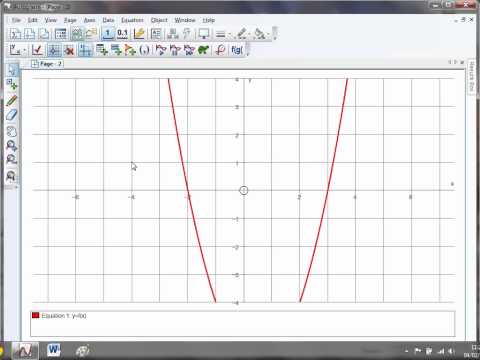480x360 pixels.
Task: Activate the add point mode
Action: [x=12, y=84]
